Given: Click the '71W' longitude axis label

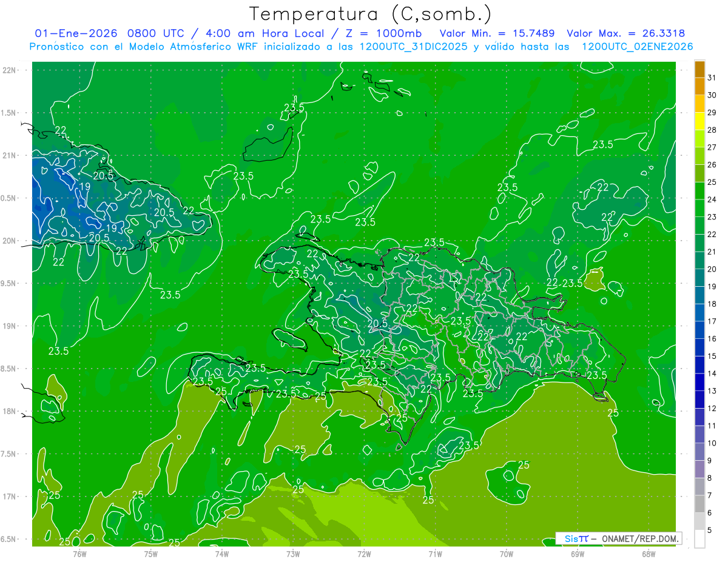Looking at the screenshot, I should coord(435,554).
